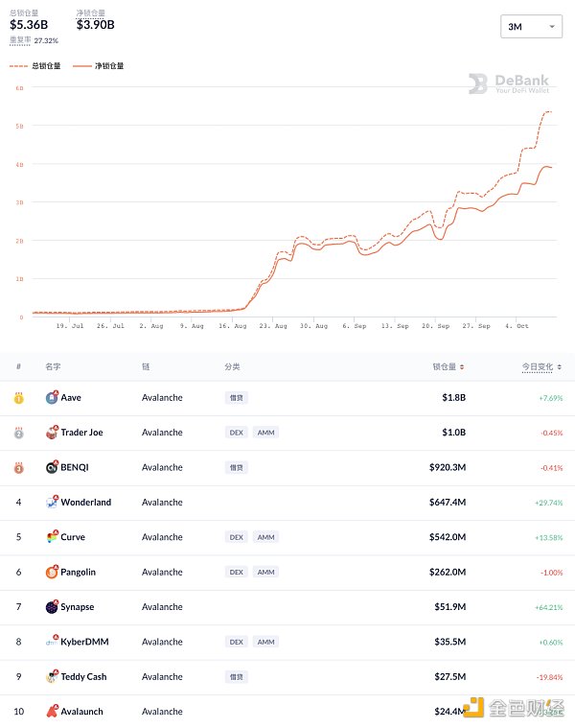Sort by 今日变化 column header
The image size is (575, 728).
tap(541, 366)
